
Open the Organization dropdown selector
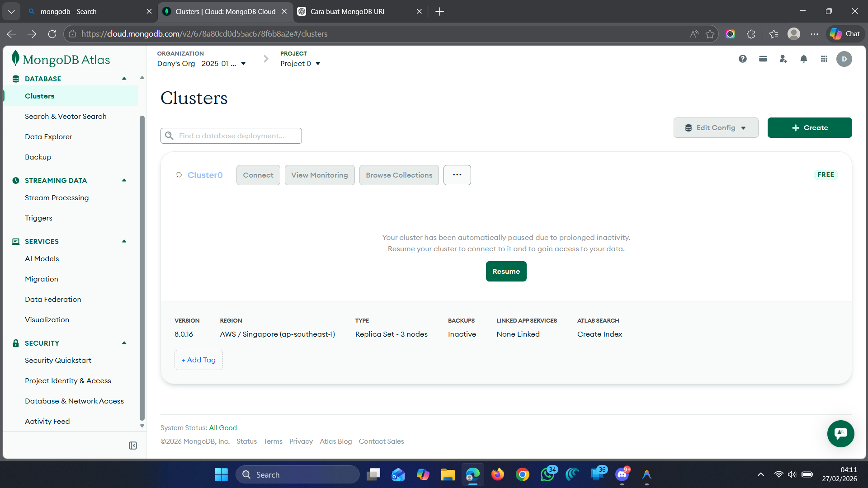click(202, 64)
